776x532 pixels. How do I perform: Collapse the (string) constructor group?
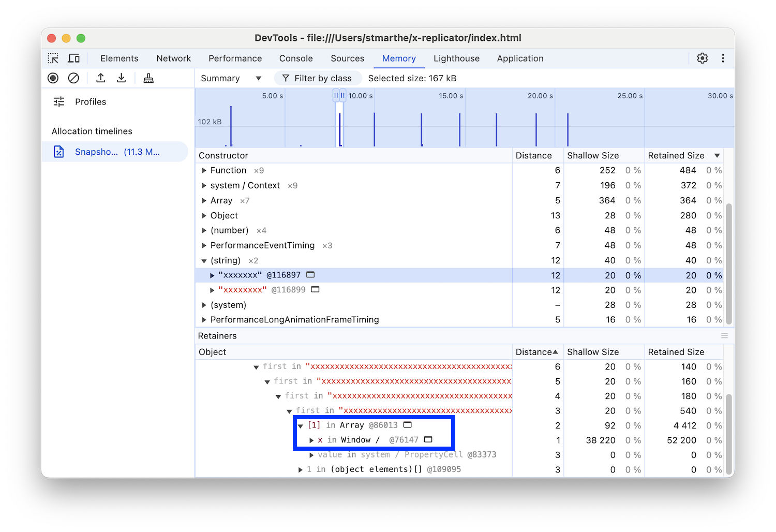click(203, 260)
